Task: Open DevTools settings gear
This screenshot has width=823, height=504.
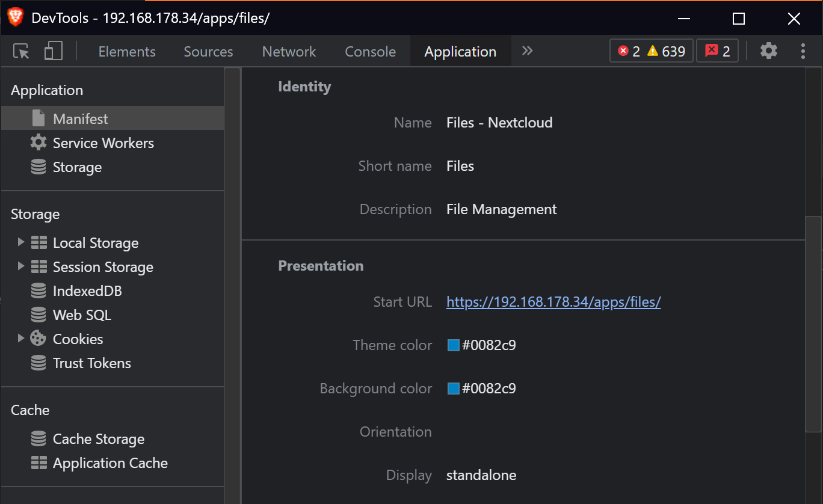Action: point(769,51)
